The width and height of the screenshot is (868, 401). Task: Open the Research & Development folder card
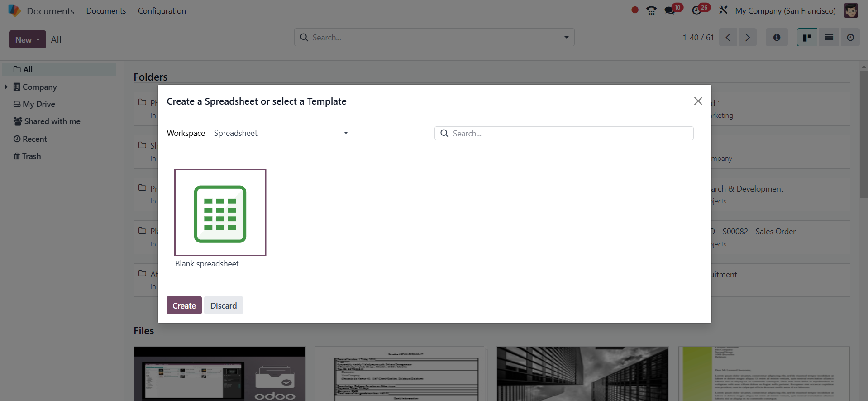781,194
